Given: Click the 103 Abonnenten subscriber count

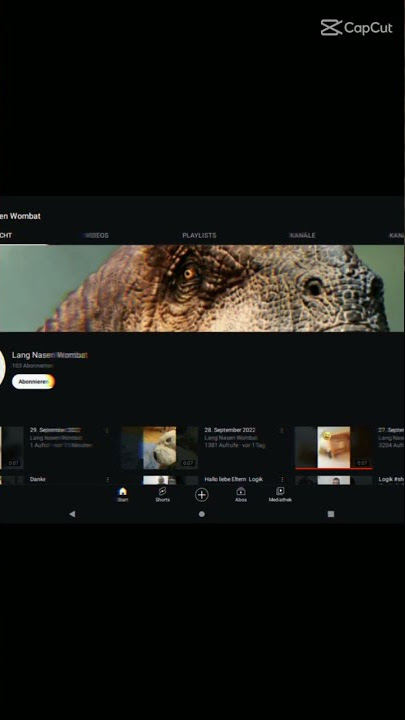Looking at the screenshot, I should 32,366.
